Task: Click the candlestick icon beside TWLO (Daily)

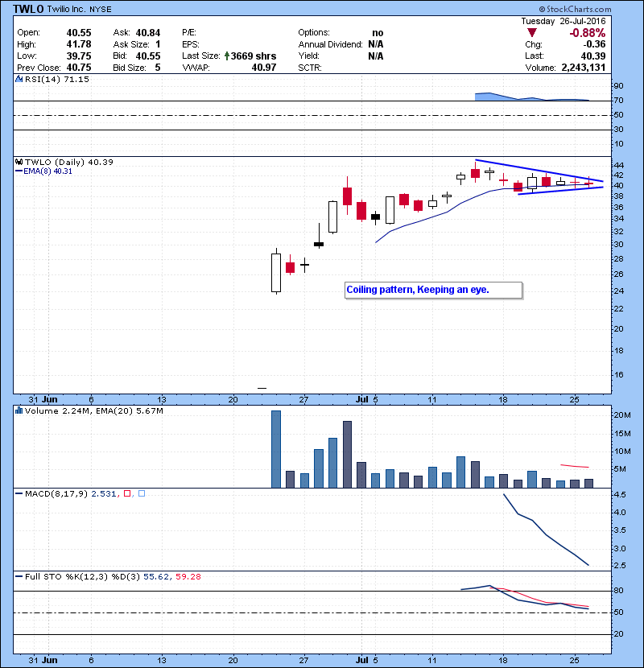Action: [19, 162]
